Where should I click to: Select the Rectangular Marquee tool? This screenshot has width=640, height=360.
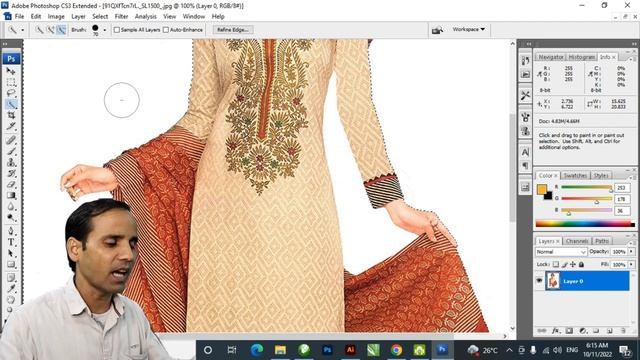(11, 82)
